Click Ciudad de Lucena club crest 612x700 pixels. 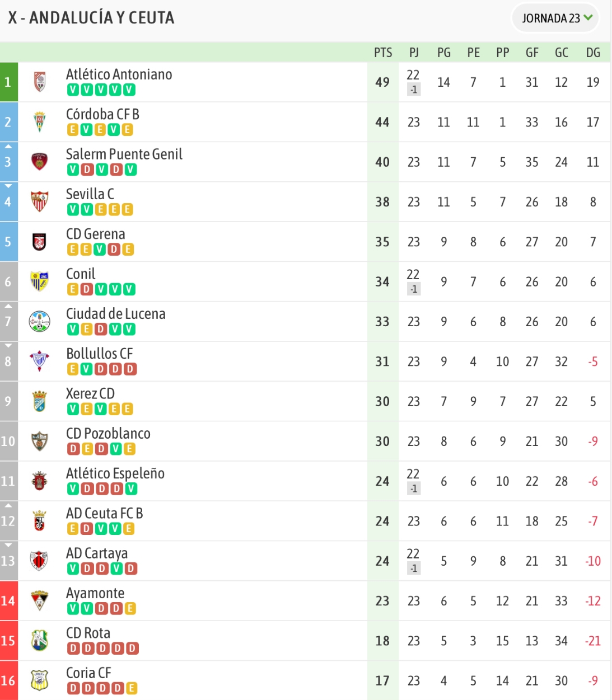pyautogui.click(x=40, y=322)
